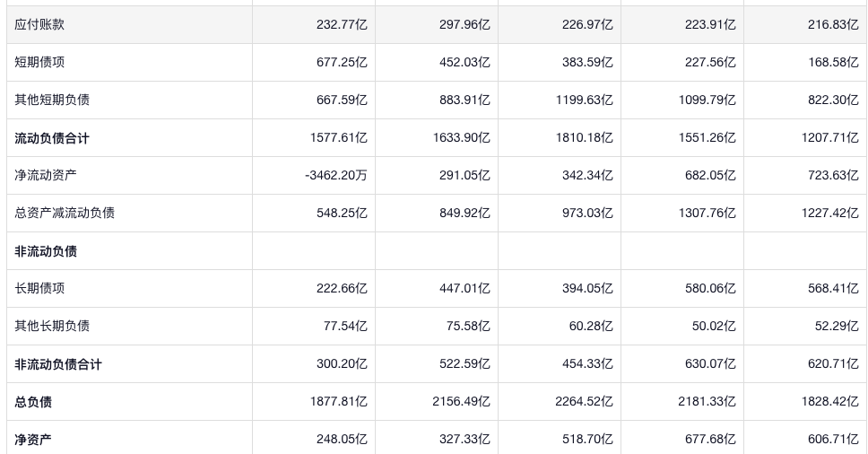Select the 长期债项 row label
The height and width of the screenshot is (454, 868).
[x=39, y=288]
